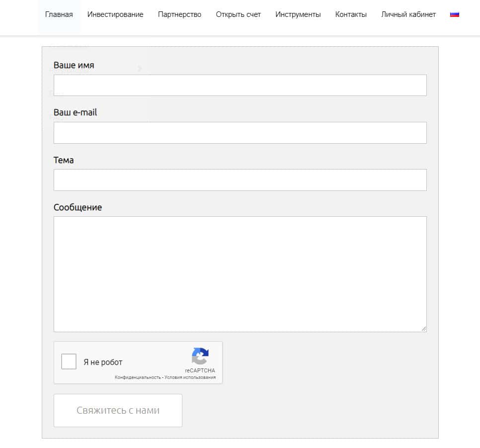Image resolution: width=480 pixels, height=448 pixels.
Task: Click the "Ваше имя" field label
Action: (x=74, y=65)
